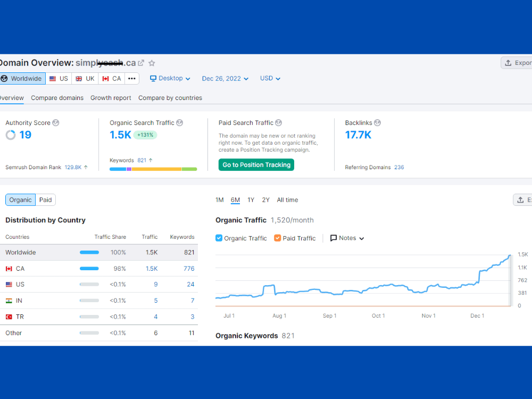Set chart range to 6M
Viewport: 532px width, 399px height.
click(x=235, y=200)
